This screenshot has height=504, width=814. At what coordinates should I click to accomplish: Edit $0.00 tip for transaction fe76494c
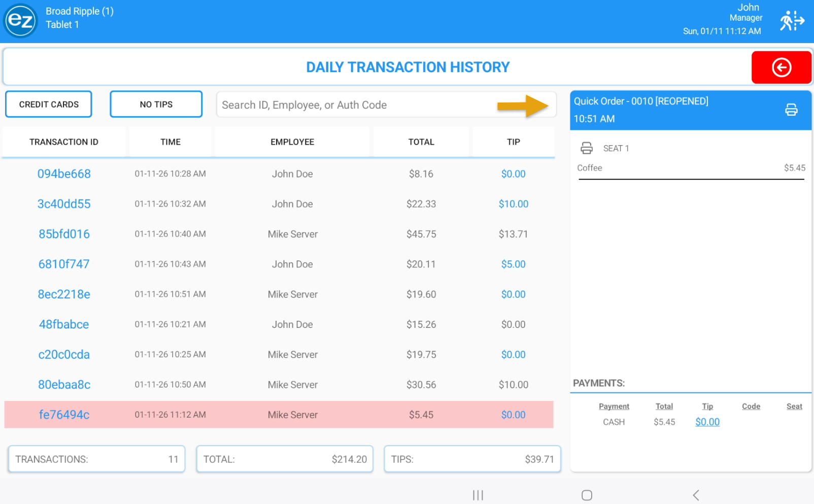pos(514,415)
